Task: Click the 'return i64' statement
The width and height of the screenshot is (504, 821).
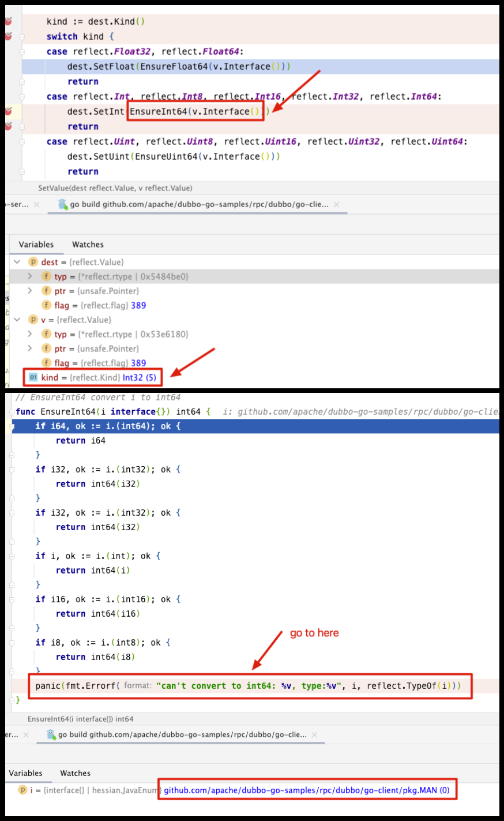Action: 81,440
